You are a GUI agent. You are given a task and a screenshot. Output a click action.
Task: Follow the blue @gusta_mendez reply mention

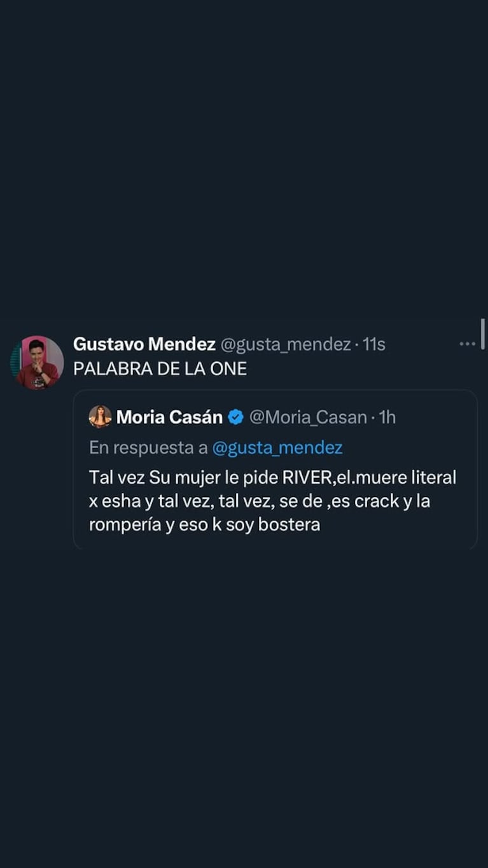(x=277, y=448)
